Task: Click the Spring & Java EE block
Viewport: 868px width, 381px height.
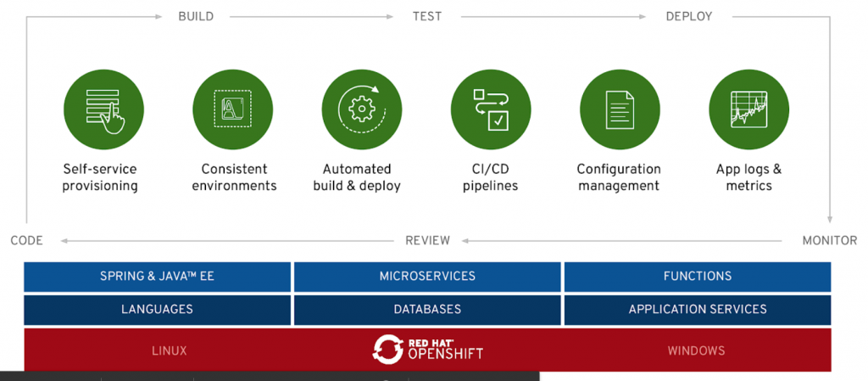Action: 157,277
